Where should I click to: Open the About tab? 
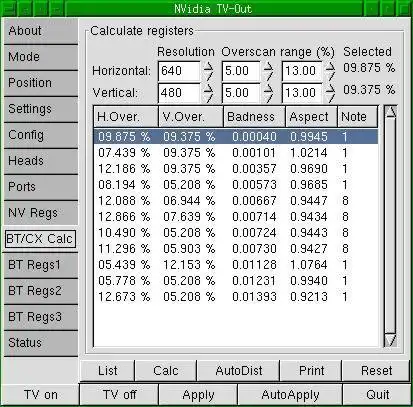point(41,31)
